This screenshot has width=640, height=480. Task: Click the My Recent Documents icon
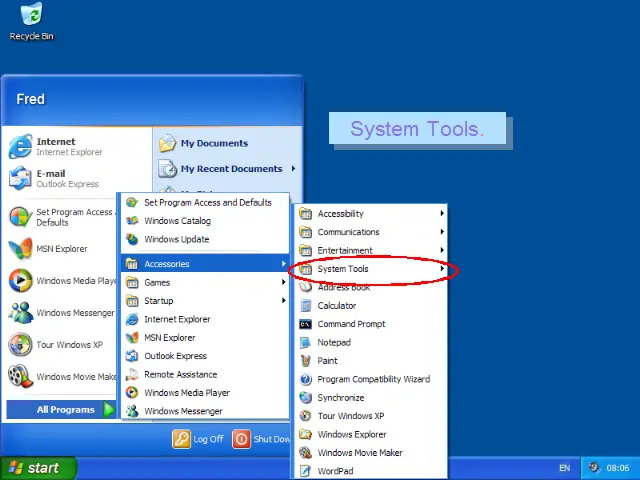[167, 169]
